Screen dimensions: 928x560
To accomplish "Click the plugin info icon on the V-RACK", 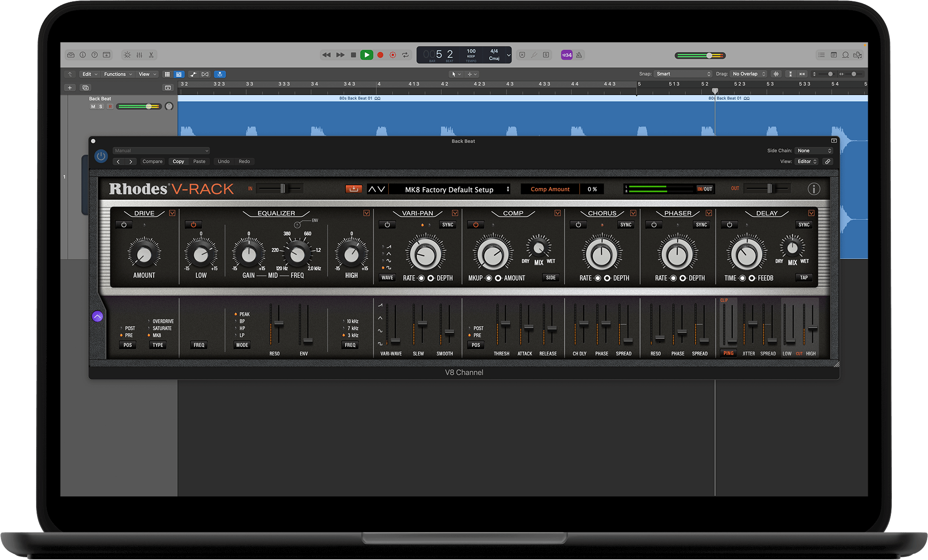I will [813, 189].
